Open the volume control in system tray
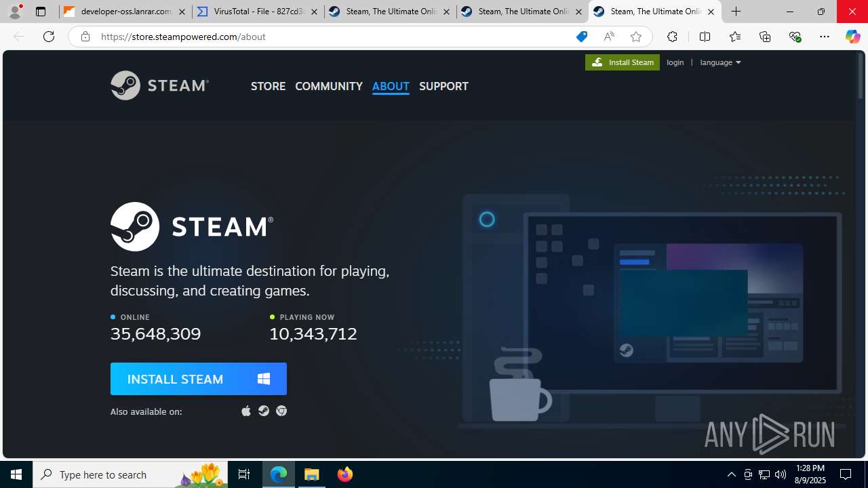 pyautogui.click(x=780, y=474)
